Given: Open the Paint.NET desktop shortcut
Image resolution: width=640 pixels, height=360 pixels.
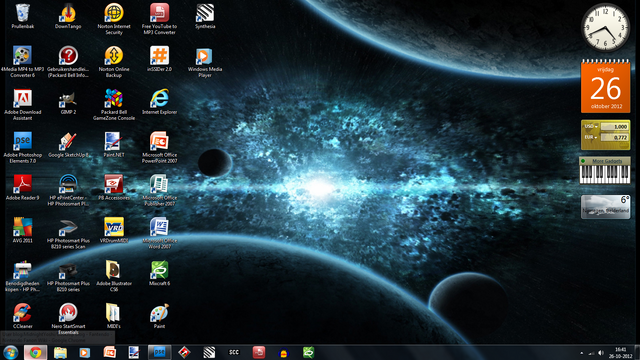Looking at the screenshot, I should [x=114, y=145].
